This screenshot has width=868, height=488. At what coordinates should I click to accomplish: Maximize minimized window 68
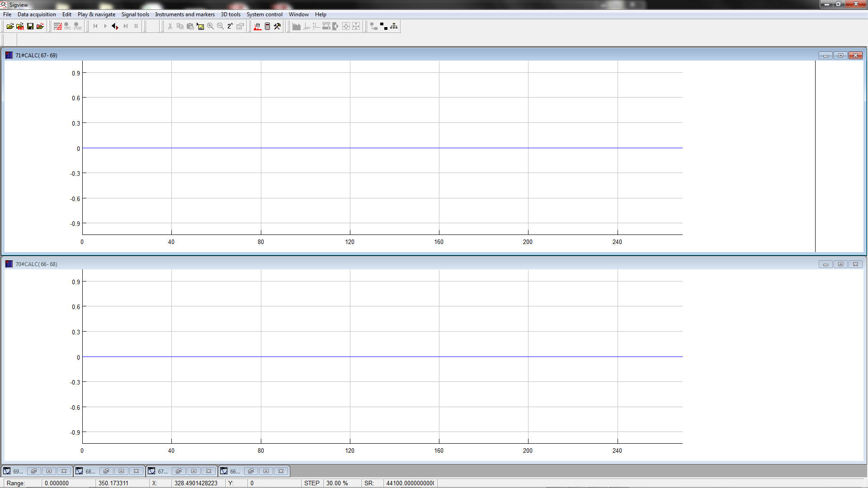(x=121, y=471)
